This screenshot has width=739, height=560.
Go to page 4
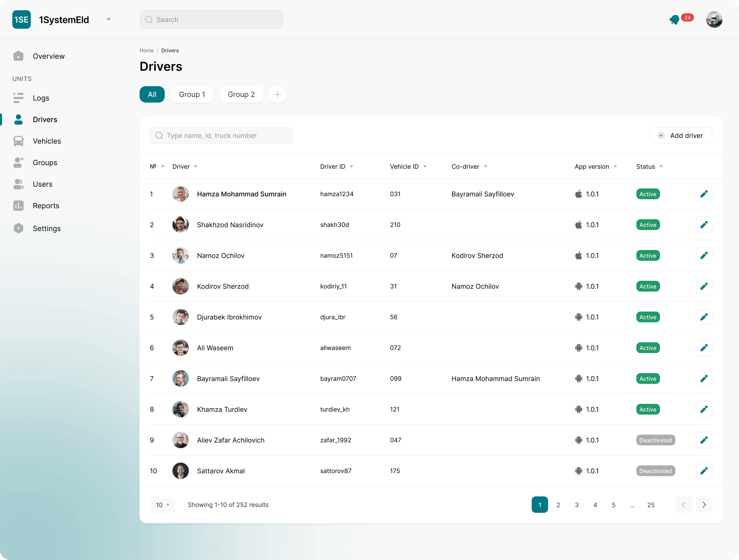pyautogui.click(x=595, y=505)
